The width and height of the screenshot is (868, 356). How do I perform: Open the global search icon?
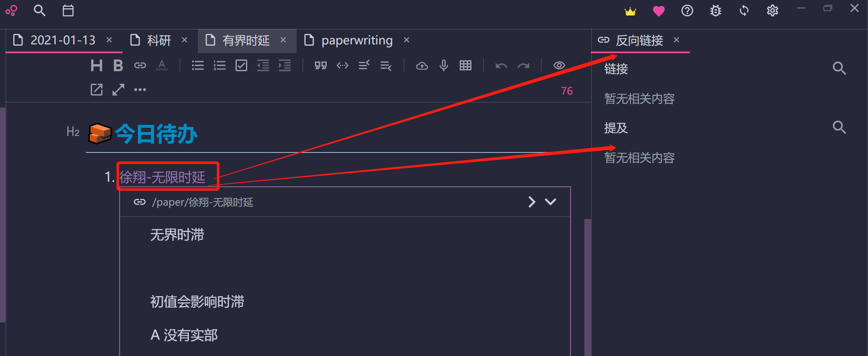click(x=40, y=10)
